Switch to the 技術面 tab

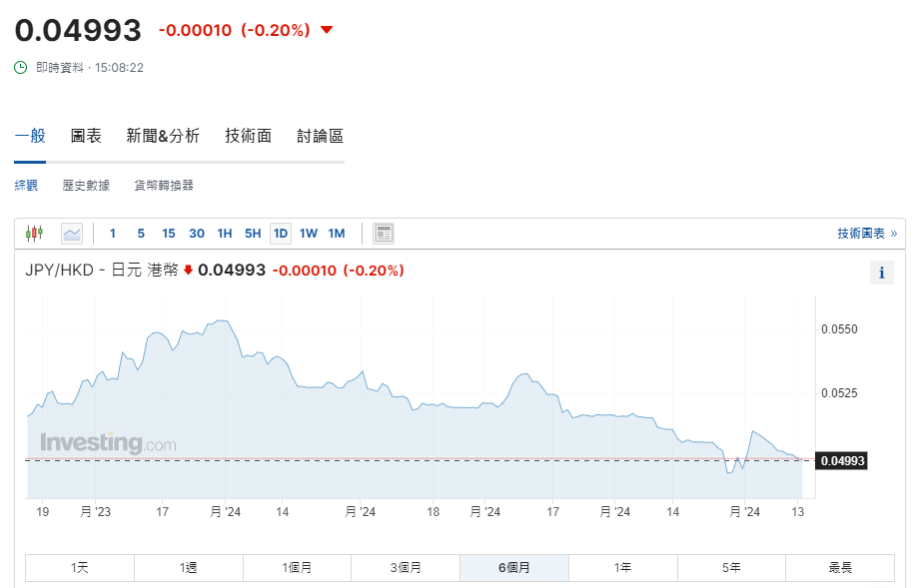[248, 136]
